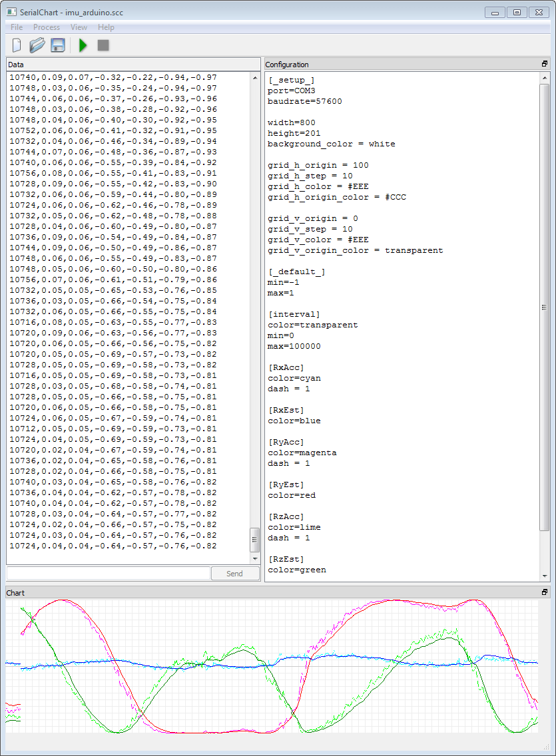The image size is (556, 756).
Task: Open the View menu
Action: pos(79,27)
